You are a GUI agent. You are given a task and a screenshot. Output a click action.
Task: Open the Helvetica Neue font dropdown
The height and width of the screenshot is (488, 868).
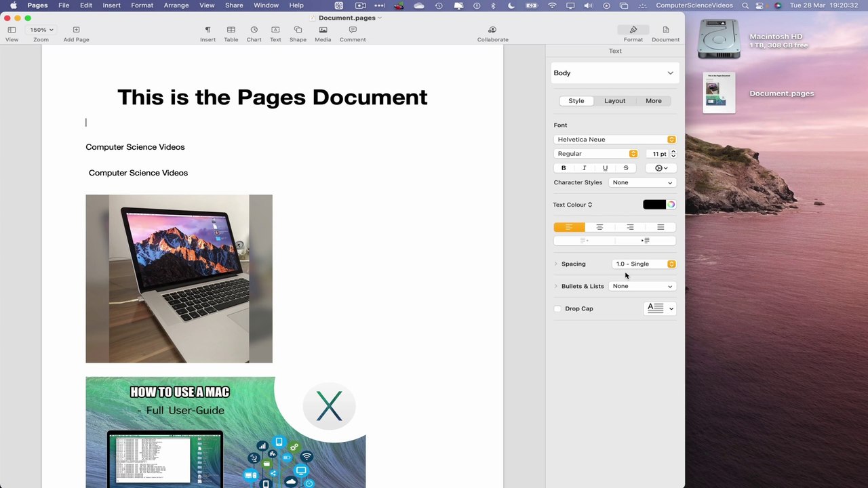[x=614, y=140]
